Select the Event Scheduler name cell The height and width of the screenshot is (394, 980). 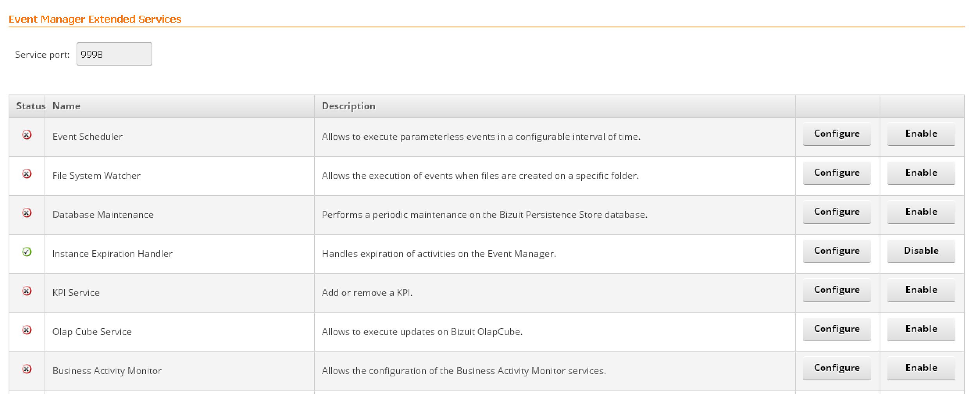pyautogui.click(x=180, y=137)
